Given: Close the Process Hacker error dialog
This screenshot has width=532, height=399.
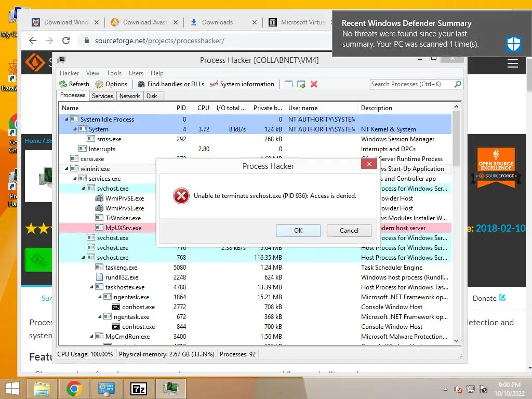Looking at the screenshot, I should pos(369,164).
